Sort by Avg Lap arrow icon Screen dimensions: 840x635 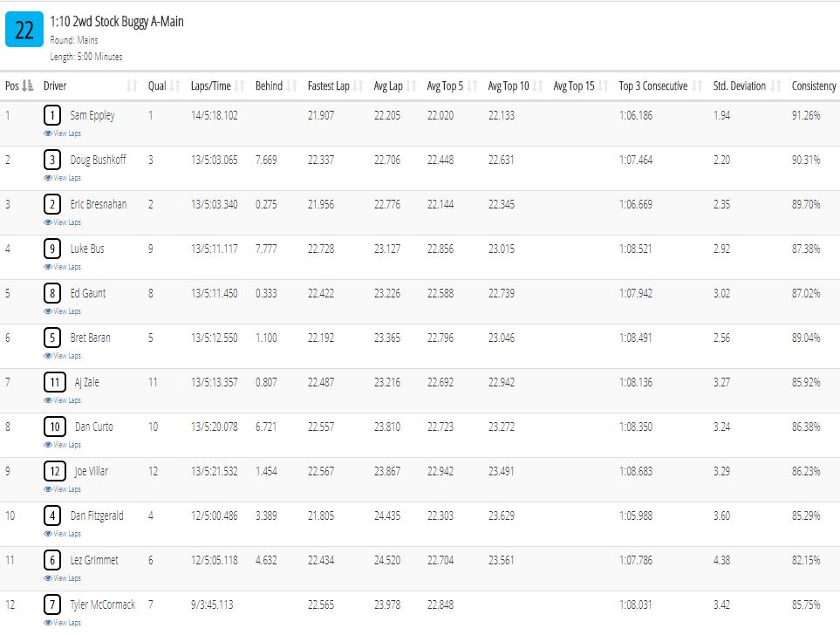point(412,85)
